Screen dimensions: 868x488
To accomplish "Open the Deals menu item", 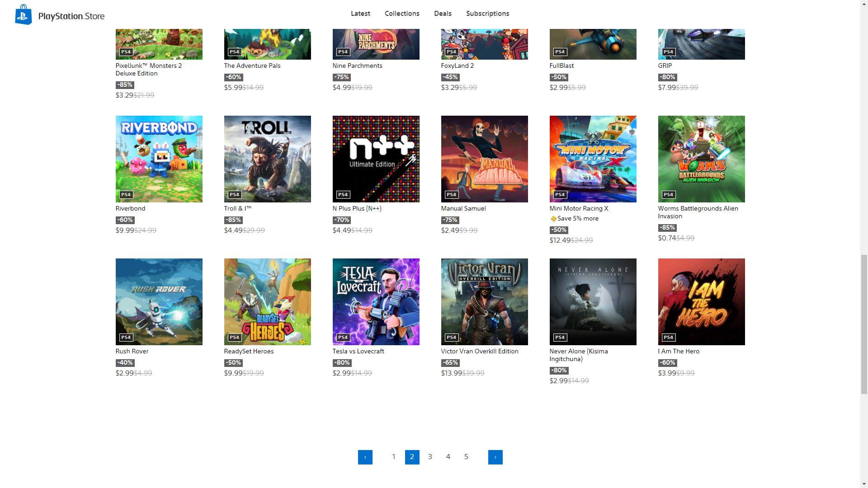I will pos(443,14).
